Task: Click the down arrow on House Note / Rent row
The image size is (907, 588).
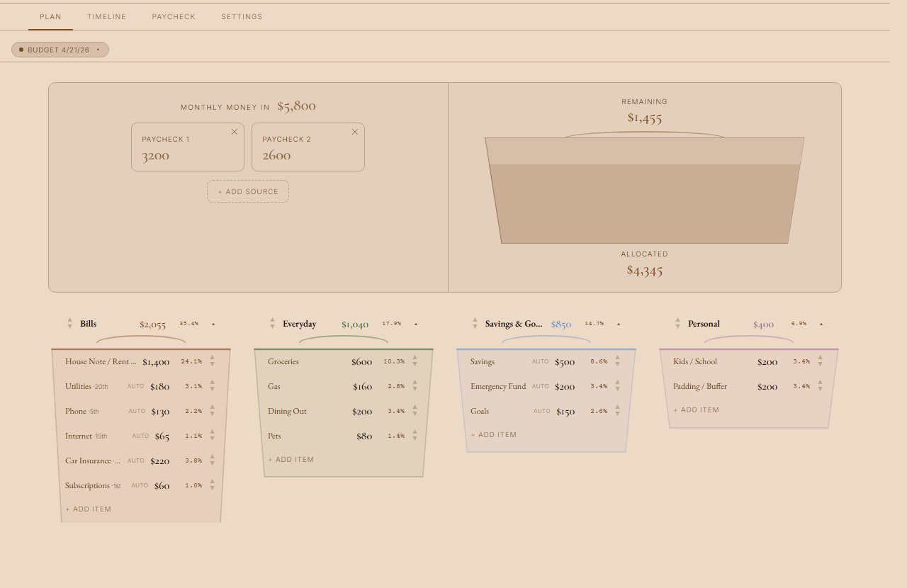Action: tap(212, 365)
